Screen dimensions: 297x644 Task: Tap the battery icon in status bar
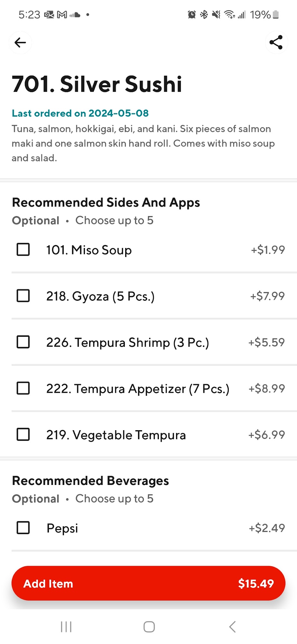tap(276, 15)
